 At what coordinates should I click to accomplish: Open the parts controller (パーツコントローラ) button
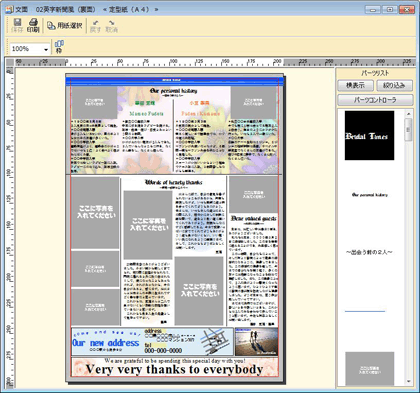(375, 100)
